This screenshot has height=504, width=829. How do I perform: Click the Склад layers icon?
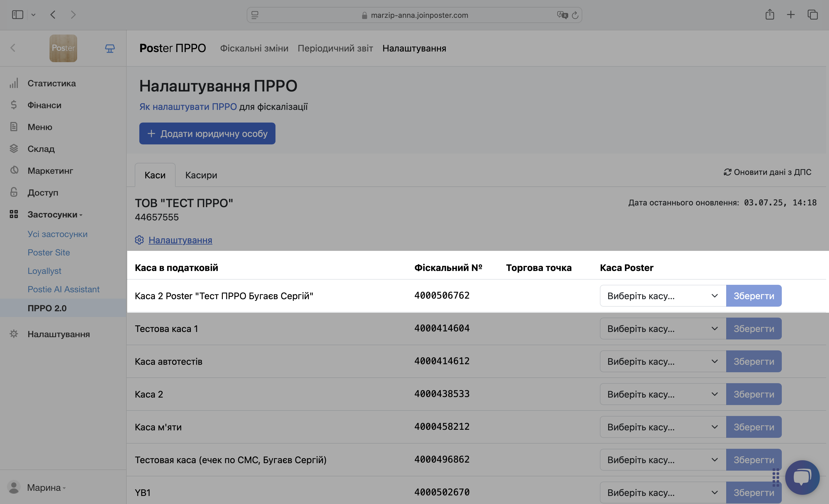[x=14, y=148]
